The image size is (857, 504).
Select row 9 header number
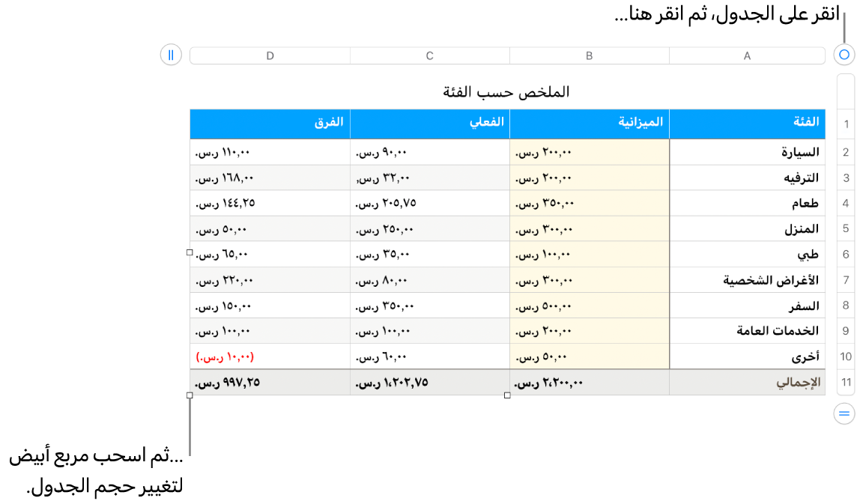[x=846, y=331]
